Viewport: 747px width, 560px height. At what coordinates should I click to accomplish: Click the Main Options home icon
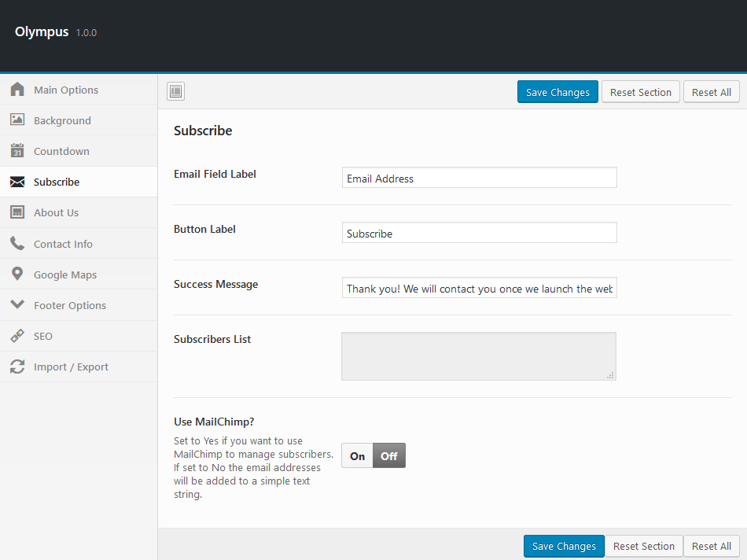tap(17, 90)
